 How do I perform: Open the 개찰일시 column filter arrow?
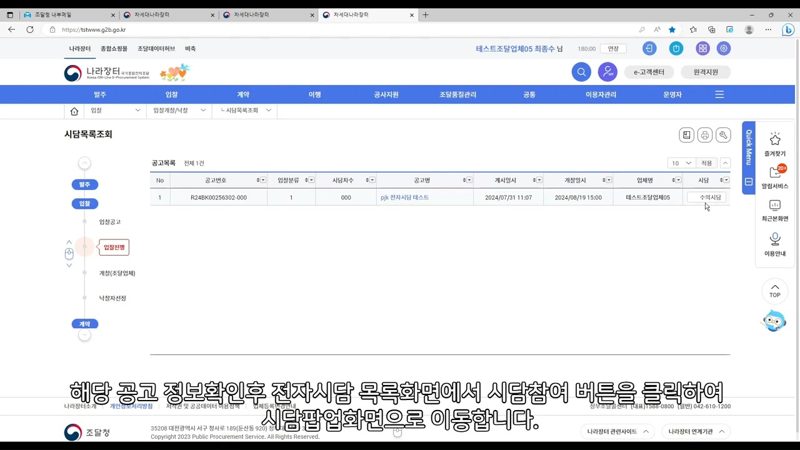coord(609,180)
